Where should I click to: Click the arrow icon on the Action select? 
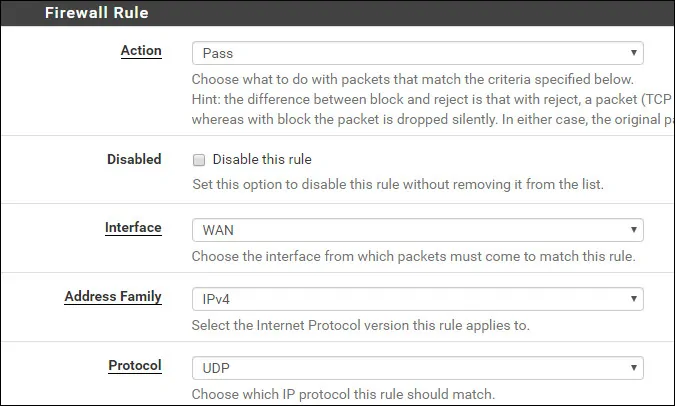pyautogui.click(x=634, y=53)
